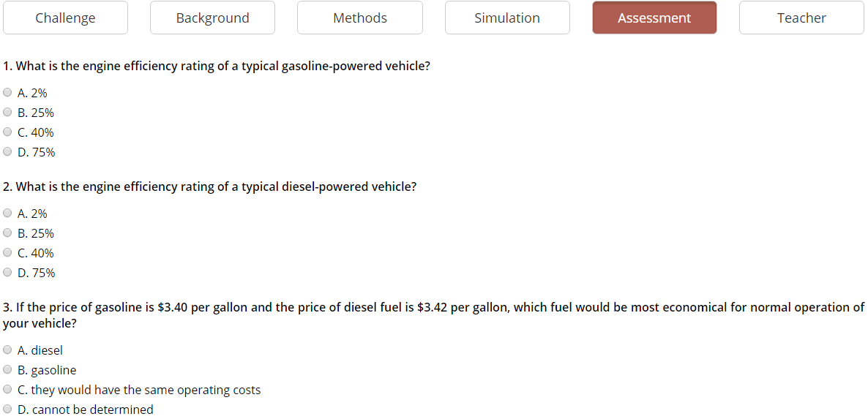Click the question 1 text about gasoline vehicles

coord(217,67)
